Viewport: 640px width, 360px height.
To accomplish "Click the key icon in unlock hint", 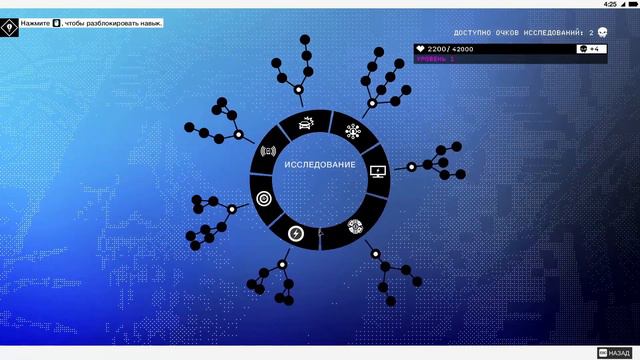I will (x=57, y=23).
